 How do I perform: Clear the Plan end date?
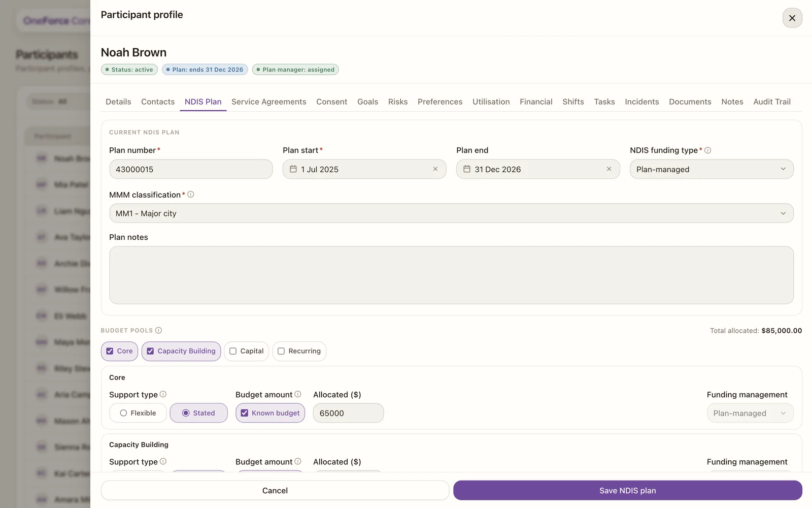[608, 169]
